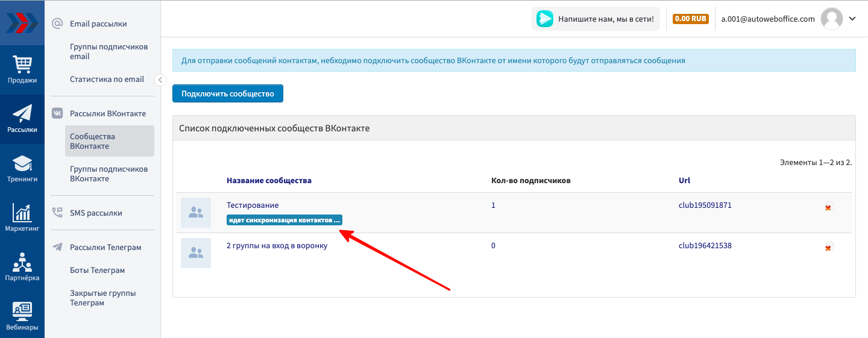Open the Тестирование community link
This screenshot has height=338, width=868.
click(x=253, y=205)
